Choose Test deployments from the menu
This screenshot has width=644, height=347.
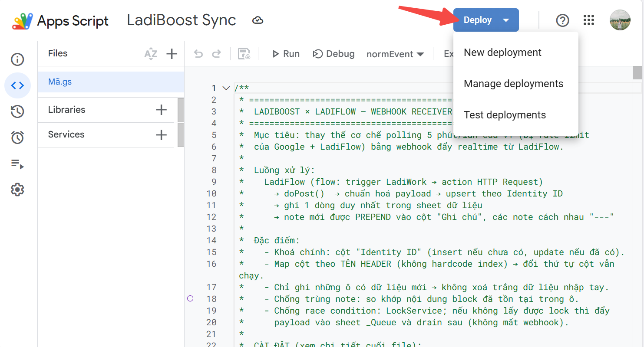[516, 115]
